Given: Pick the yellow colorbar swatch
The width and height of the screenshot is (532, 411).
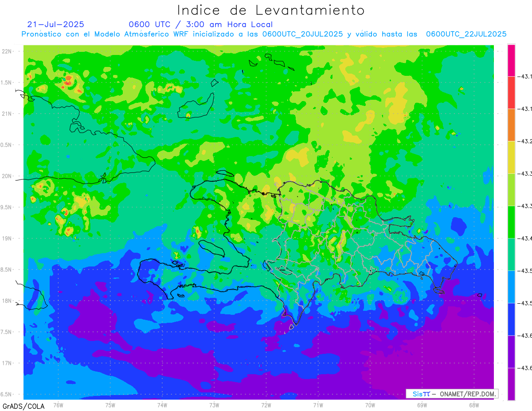Looking at the screenshot, I should (x=511, y=157).
